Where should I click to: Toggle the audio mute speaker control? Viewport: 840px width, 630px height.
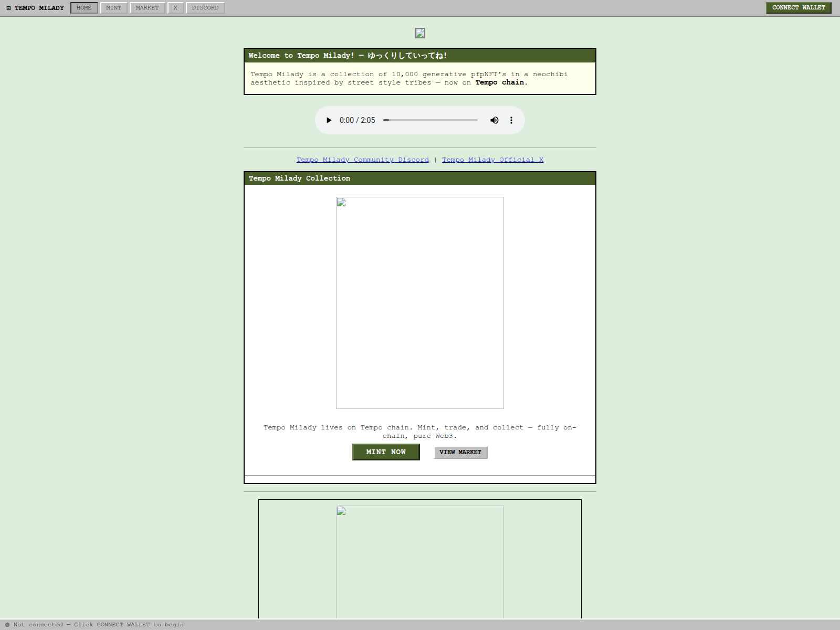tap(494, 120)
